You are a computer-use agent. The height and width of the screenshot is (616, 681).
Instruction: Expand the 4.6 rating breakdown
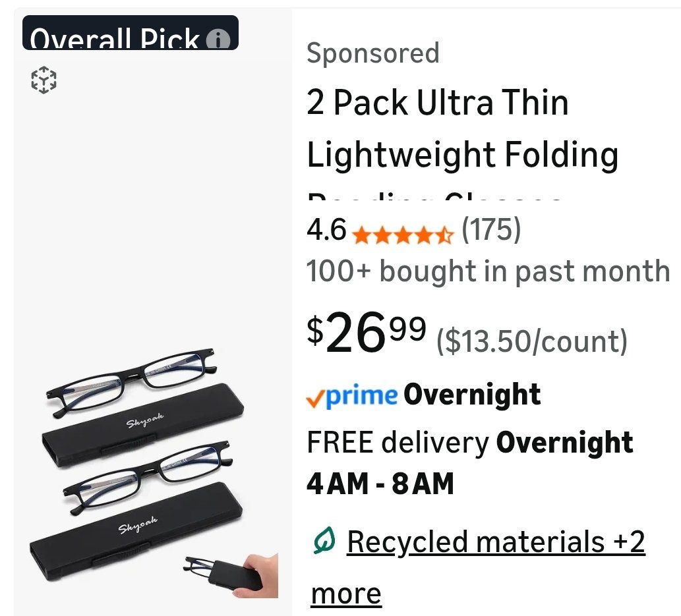tap(326, 231)
